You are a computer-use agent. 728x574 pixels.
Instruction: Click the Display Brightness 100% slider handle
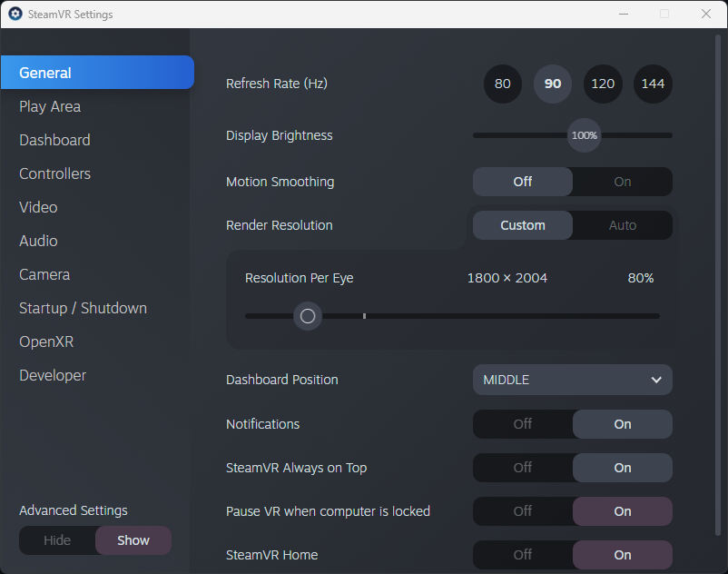pyautogui.click(x=584, y=135)
